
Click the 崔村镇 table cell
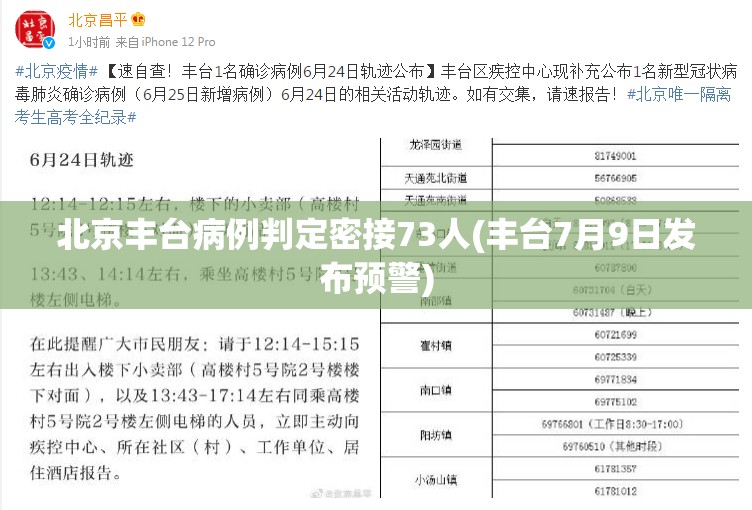(x=435, y=345)
